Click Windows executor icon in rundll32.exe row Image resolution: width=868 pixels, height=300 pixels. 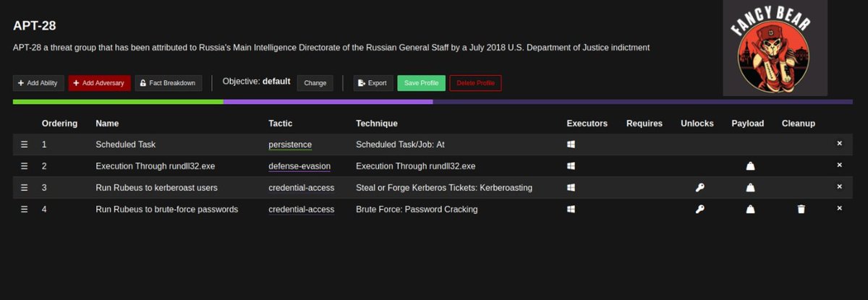pyautogui.click(x=571, y=166)
